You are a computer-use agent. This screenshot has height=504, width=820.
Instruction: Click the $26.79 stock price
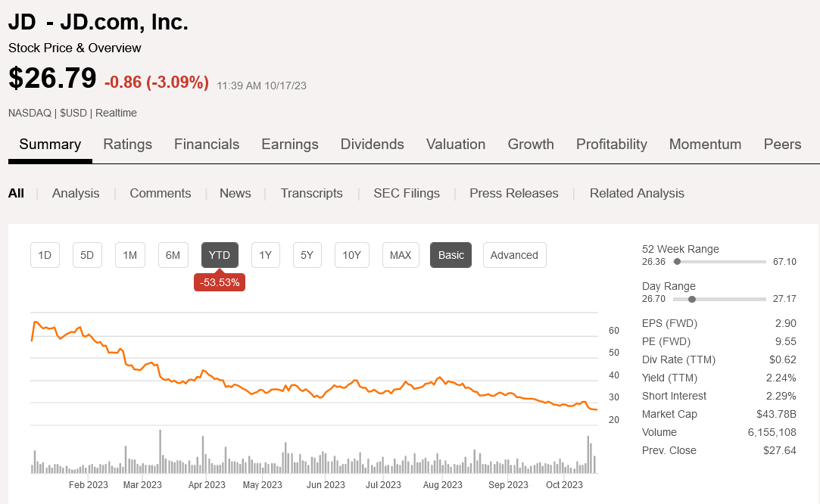tap(52, 78)
